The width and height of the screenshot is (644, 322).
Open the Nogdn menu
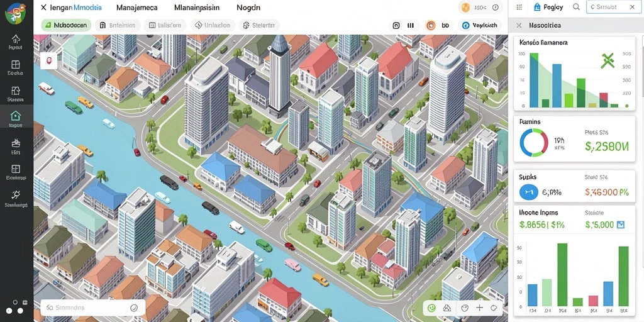click(x=248, y=8)
